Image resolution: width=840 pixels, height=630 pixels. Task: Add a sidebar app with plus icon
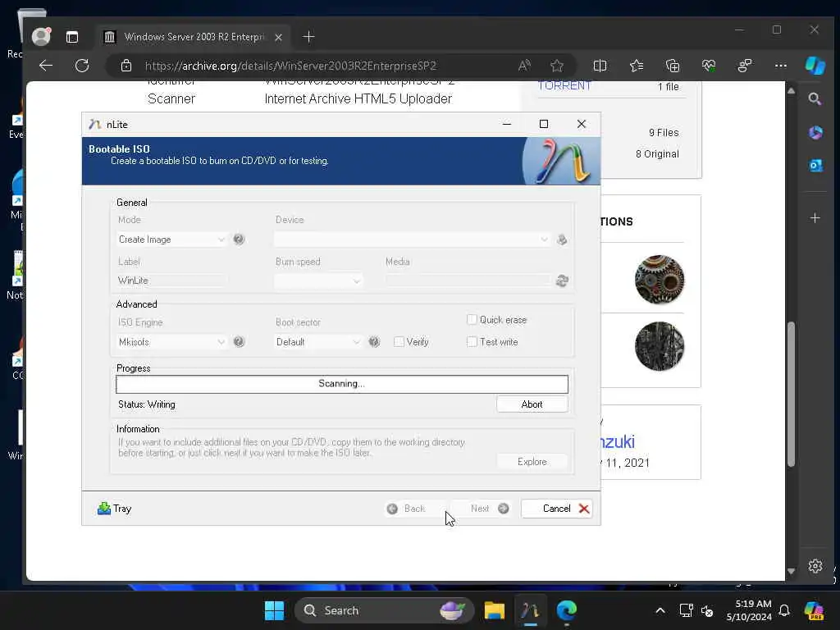pos(815,218)
